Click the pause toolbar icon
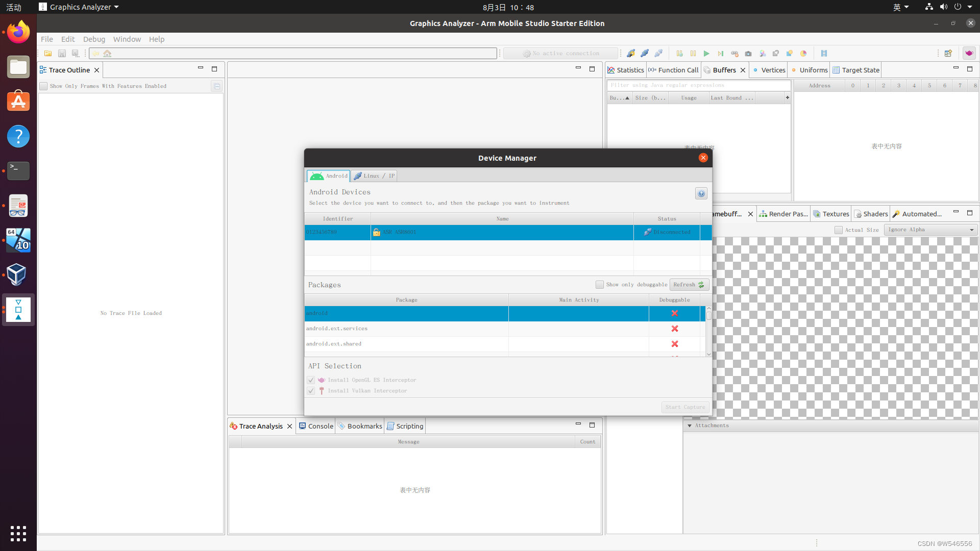The height and width of the screenshot is (551, 980). coord(693,53)
